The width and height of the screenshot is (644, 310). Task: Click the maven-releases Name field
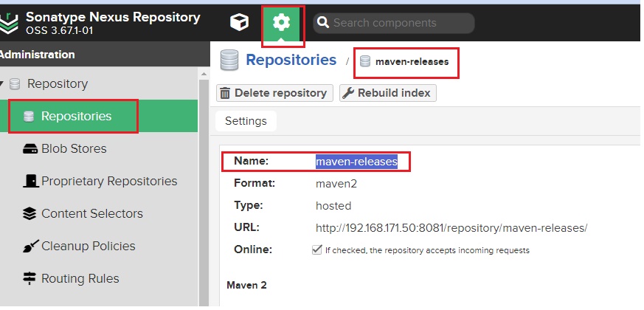click(x=356, y=162)
